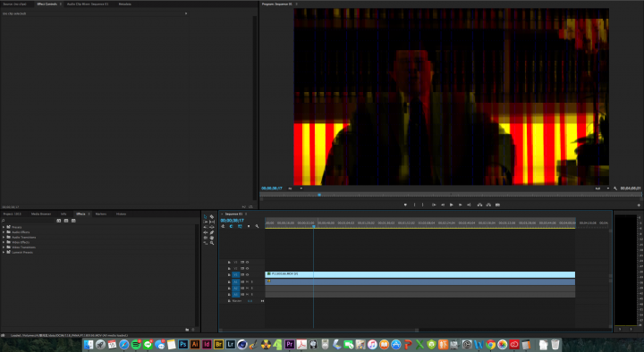Create new custom bin in Effects panel
The height and width of the screenshot is (352, 644).
pos(187,330)
